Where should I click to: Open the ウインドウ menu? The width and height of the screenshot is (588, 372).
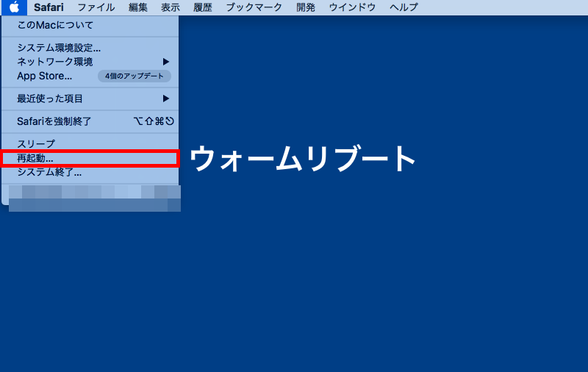352,7
